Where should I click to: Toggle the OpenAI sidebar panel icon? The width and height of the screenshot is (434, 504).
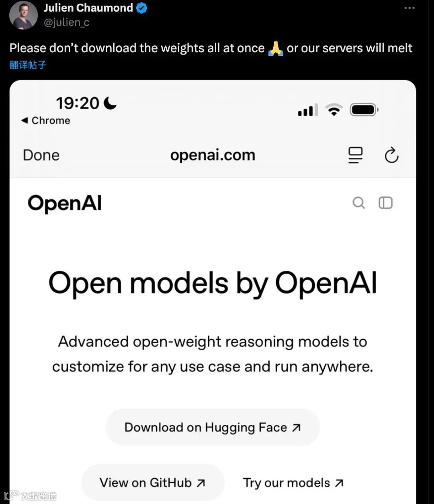tap(385, 203)
